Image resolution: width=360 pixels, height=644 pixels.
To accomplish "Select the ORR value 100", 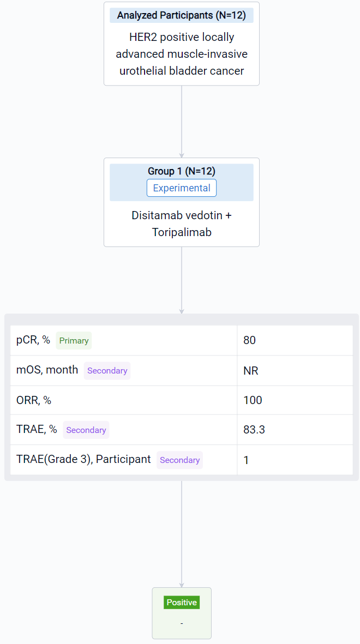I will pos(253,400).
